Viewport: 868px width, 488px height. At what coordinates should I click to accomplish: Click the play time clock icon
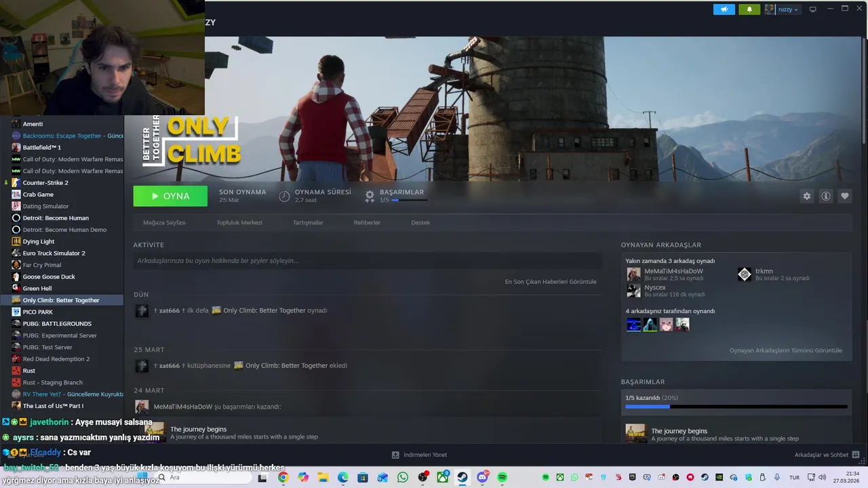pos(284,196)
